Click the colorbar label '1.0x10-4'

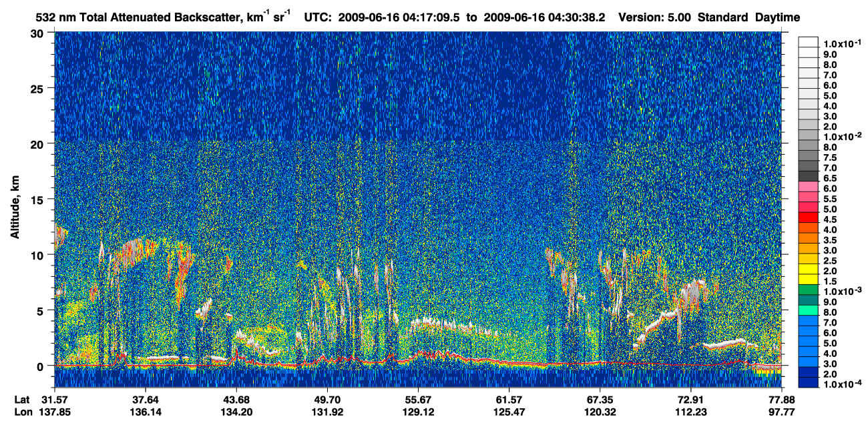pyautogui.click(x=843, y=384)
